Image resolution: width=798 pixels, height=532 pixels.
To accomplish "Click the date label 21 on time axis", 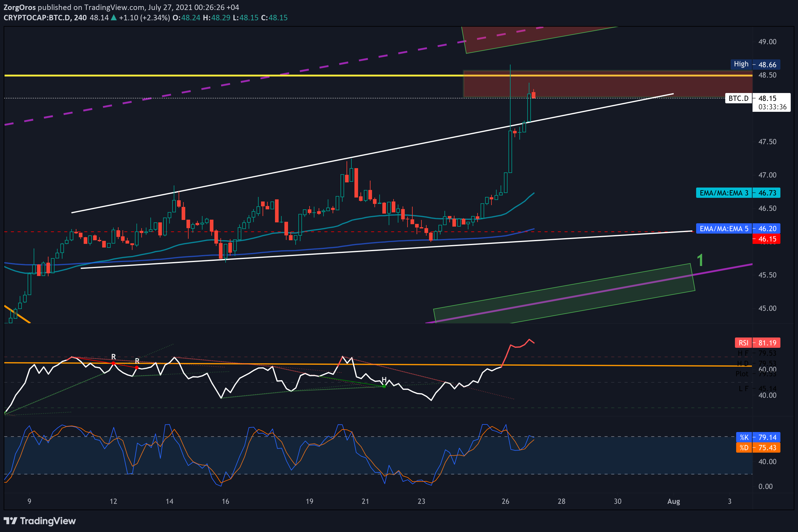I will (x=365, y=501).
